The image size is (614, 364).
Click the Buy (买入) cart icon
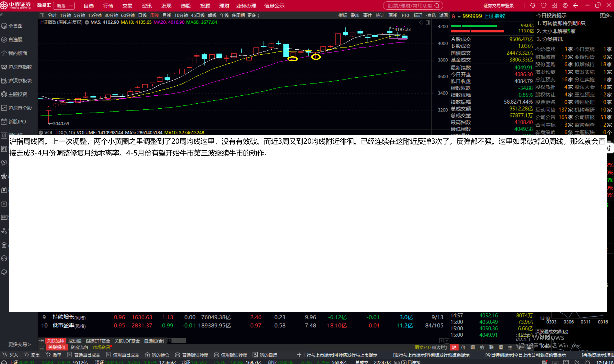coord(5,355)
